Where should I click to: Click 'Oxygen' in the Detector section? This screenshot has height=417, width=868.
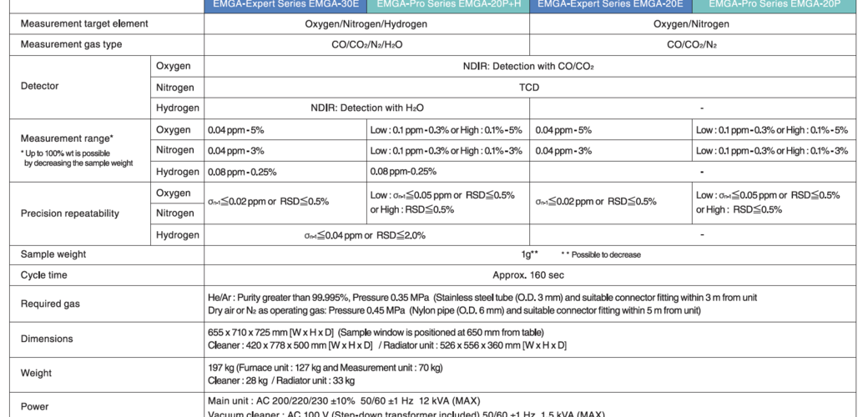click(174, 66)
